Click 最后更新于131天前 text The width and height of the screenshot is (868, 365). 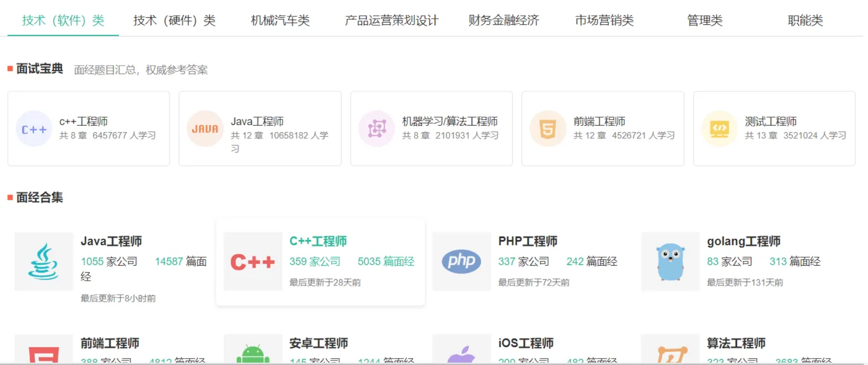(x=745, y=283)
